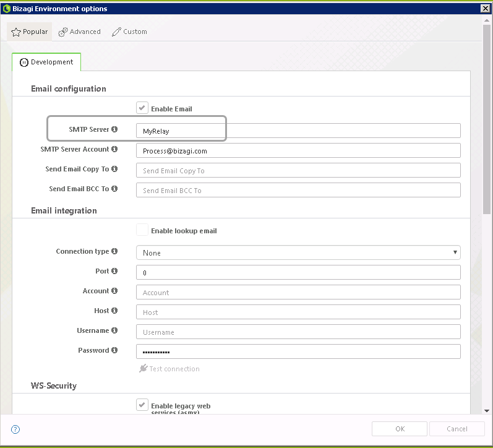
Task: Close the Bizagi Environment options dialog
Action: coord(486,9)
